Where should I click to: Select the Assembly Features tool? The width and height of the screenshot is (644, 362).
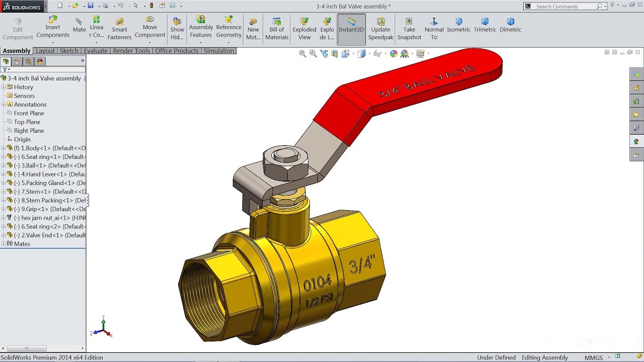pyautogui.click(x=201, y=25)
